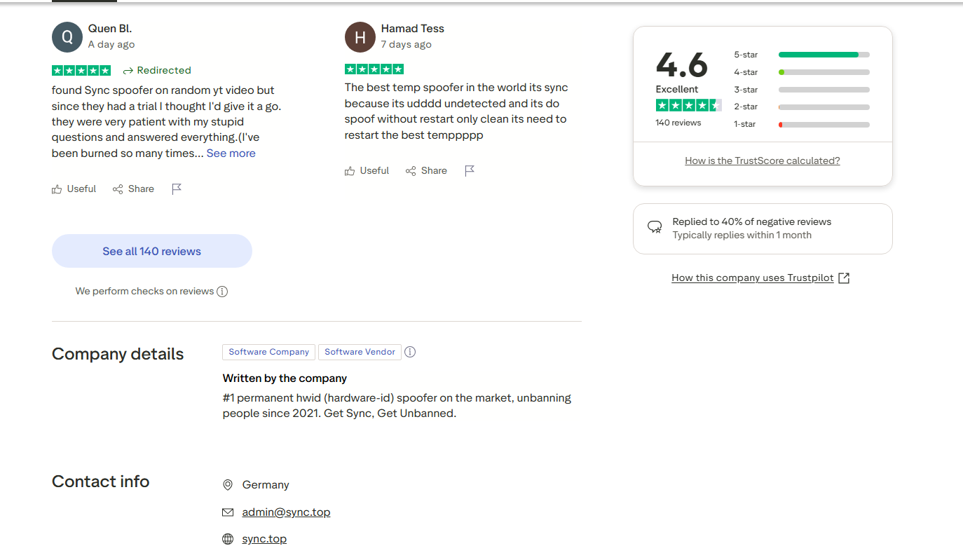The height and width of the screenshot is (560, 963).
Task: Click the 'Contact info' heading
Action: [x=101, y=482]
